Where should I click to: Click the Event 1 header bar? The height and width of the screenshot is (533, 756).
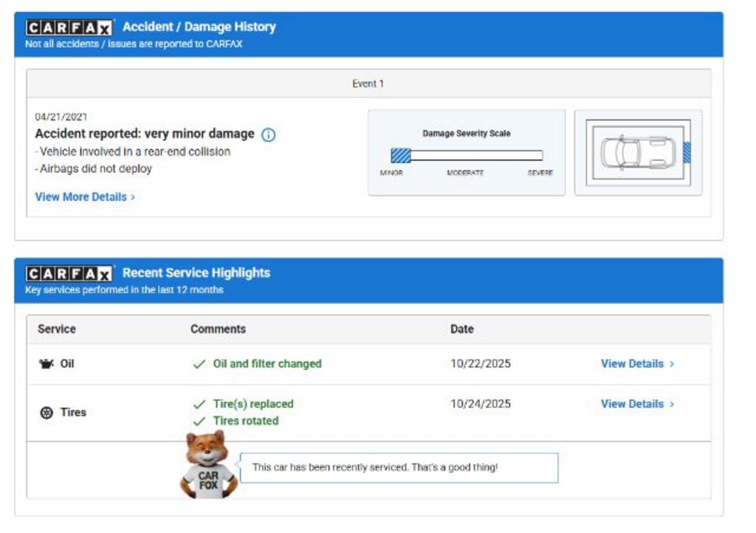tap(368, 83)
